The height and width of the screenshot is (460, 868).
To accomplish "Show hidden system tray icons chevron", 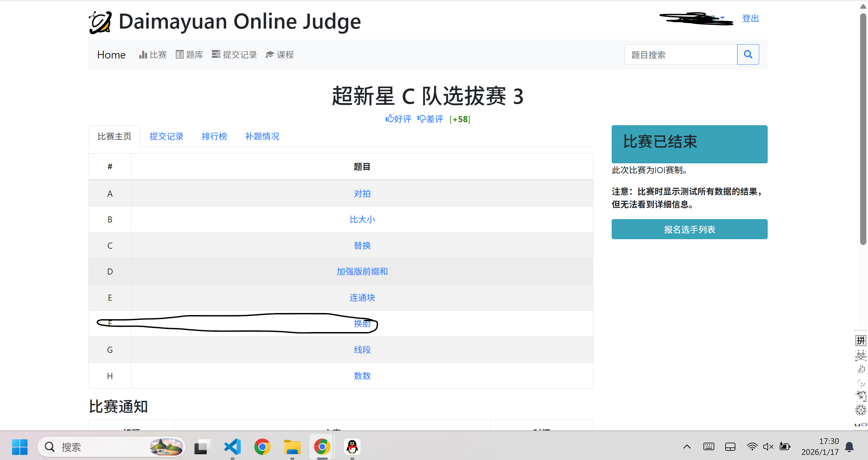I will coord(687,447).
